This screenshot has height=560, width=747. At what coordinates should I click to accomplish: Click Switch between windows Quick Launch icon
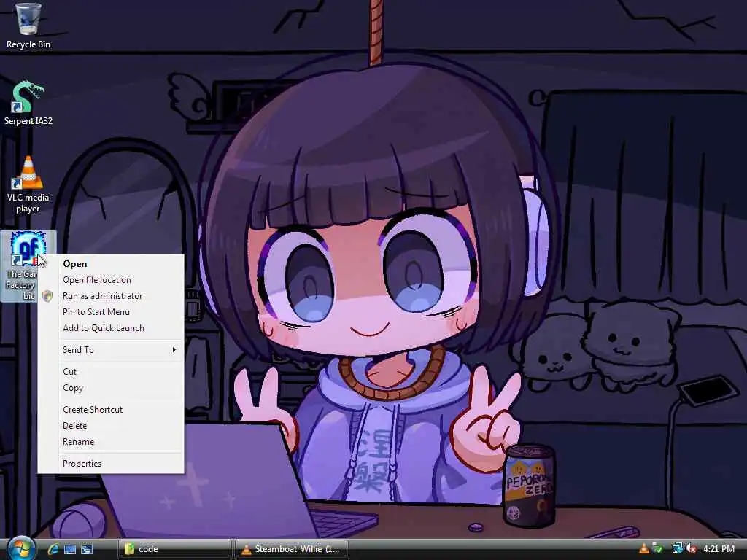87,549
